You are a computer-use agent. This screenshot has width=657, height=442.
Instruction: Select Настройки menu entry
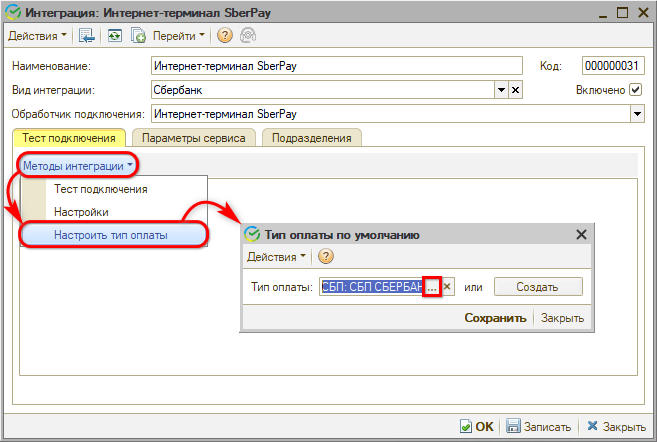(x=81, y=212)
